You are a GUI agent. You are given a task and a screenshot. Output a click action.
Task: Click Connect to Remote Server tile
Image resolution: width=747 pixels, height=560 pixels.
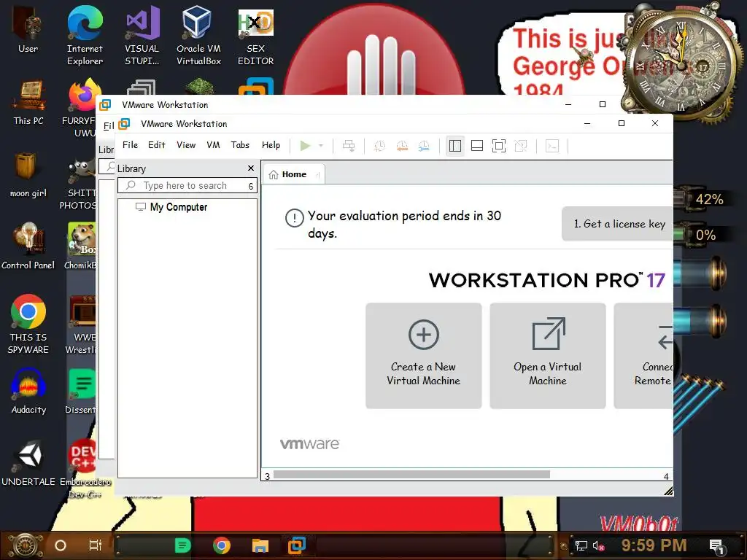[x=643, y=355]
